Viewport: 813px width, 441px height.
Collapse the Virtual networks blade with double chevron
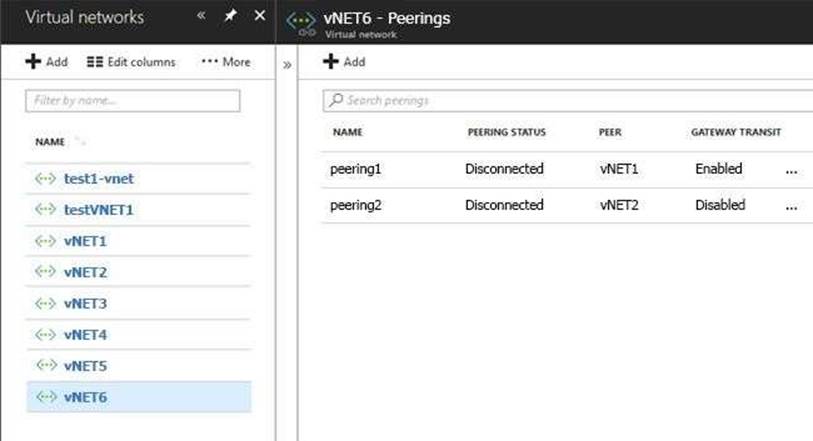201,17
